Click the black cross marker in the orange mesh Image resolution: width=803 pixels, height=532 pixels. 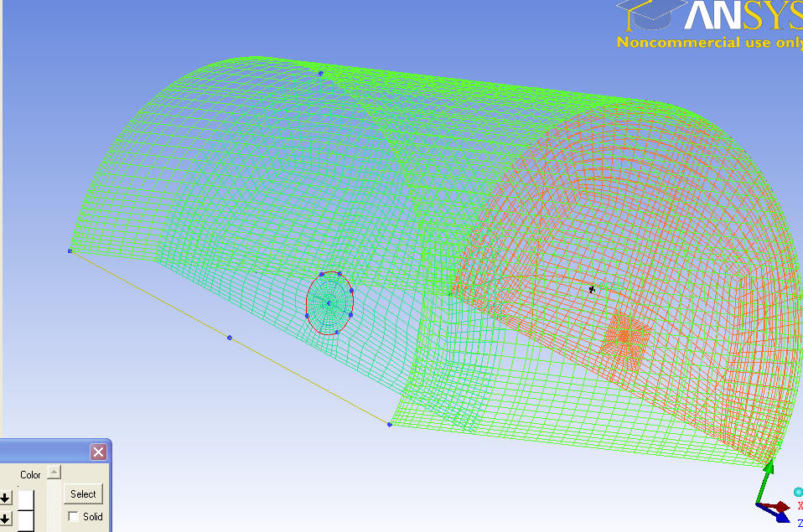592,289
